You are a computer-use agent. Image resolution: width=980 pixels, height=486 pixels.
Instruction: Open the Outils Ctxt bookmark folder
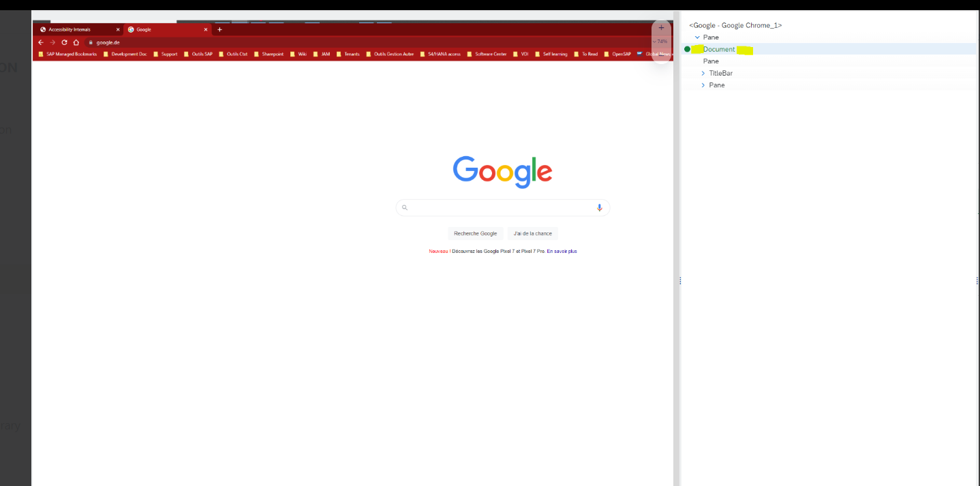[x=233, y=54]
